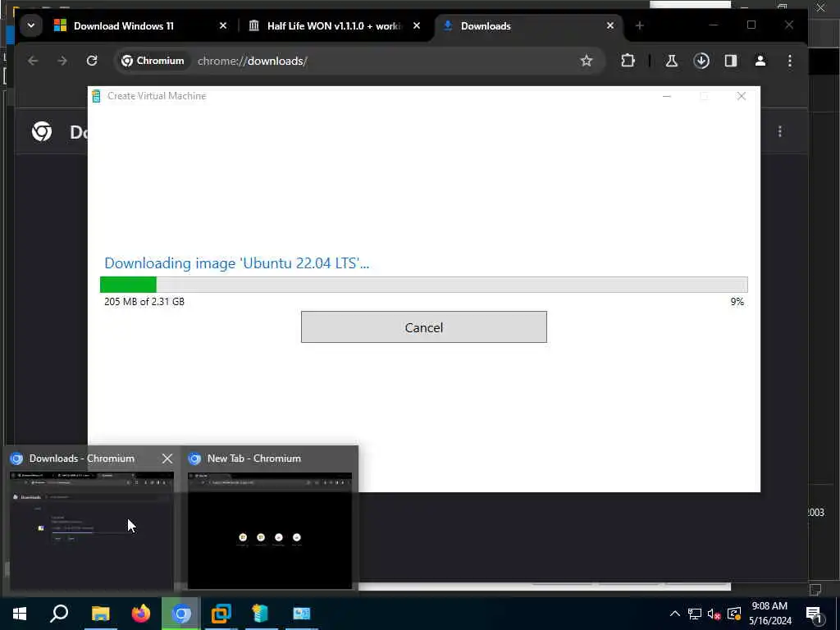Open Hyper-V Quick Create taskbar icon
The image size is (840, 630).
pos(260,614)
